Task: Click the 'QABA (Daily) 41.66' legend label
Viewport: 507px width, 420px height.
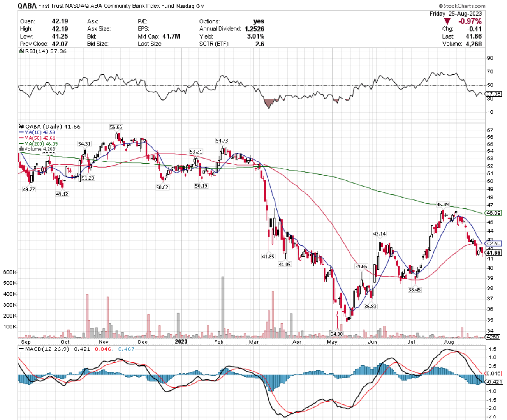Action: click(x=53, y=127)
